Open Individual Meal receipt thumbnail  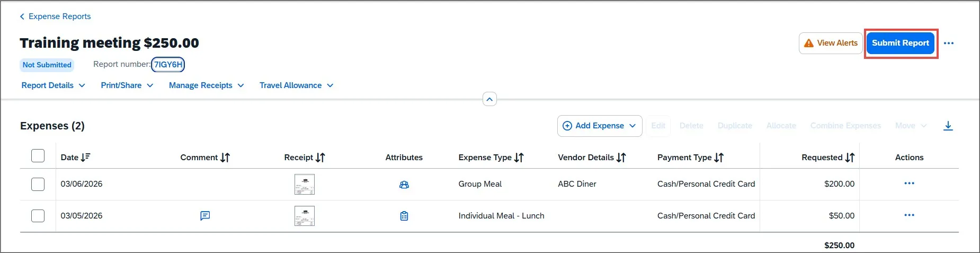(x=305, y=216)
